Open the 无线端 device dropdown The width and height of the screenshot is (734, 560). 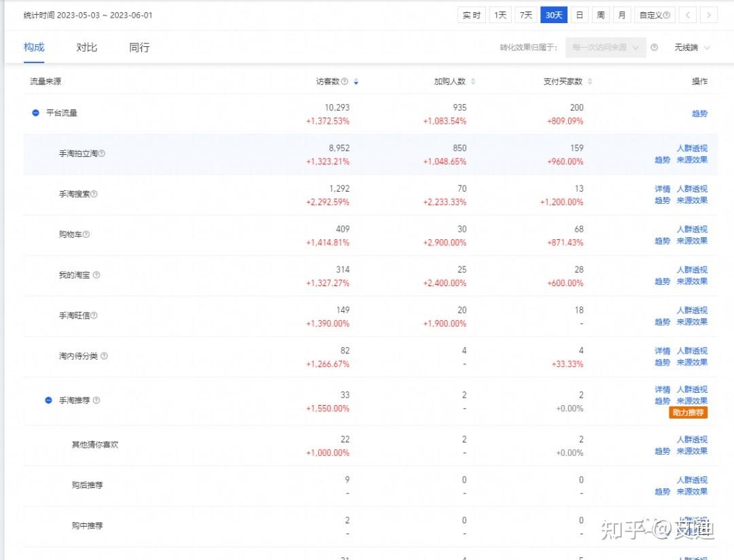point(692,48)
